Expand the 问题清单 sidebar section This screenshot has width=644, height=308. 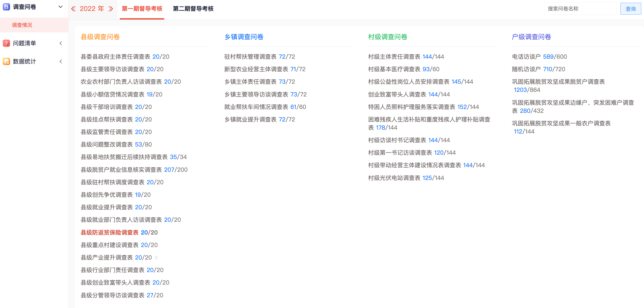pos(61,43)
